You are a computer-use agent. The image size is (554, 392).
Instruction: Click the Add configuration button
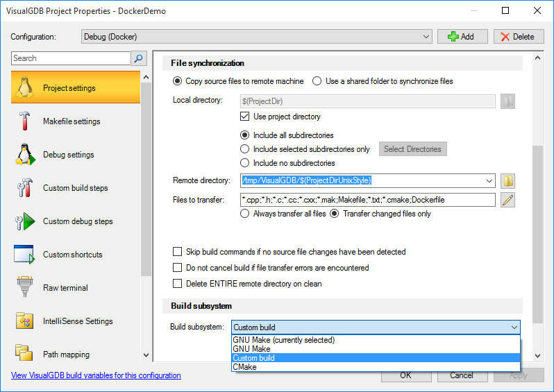click(462, 37)
